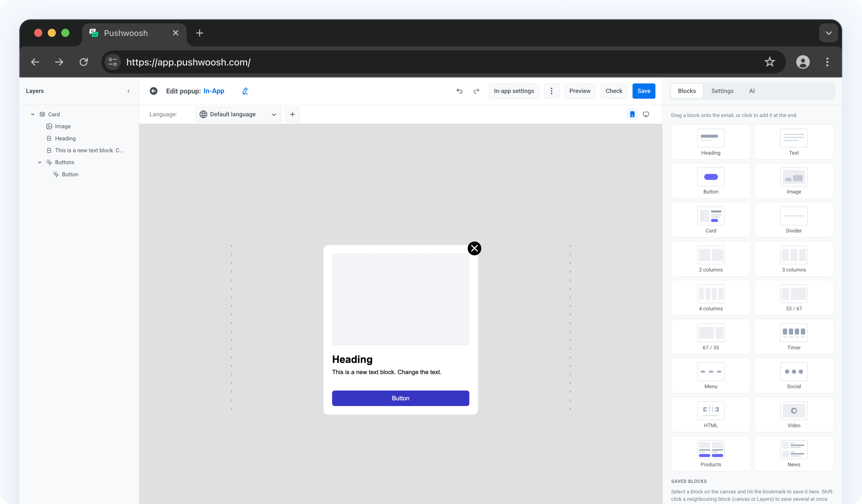
Task: Add the Card block
Action: [x=710, y=220]
